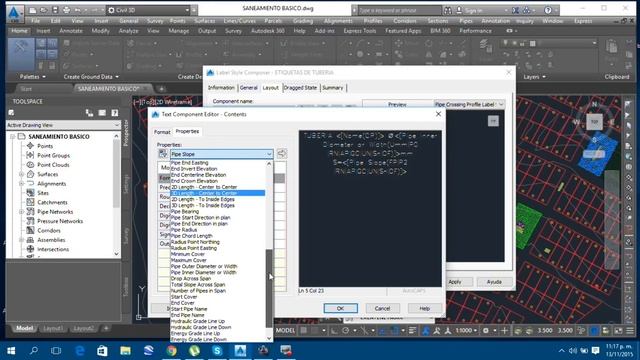Click the keyword search input field
Viewport: 640px width, 360px height.
(x=400, y=10)
